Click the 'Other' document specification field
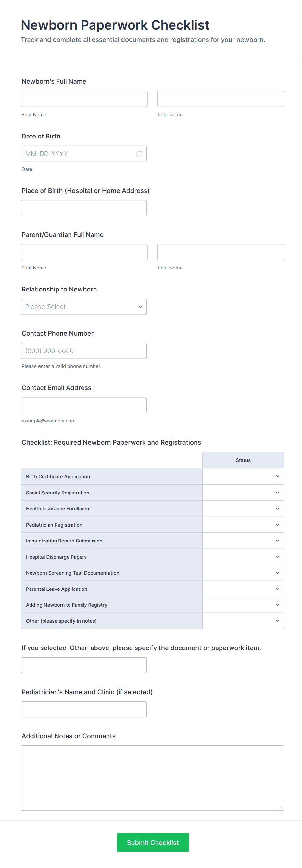Viewport: 302px width, 868px height. (x=84, y=665)
